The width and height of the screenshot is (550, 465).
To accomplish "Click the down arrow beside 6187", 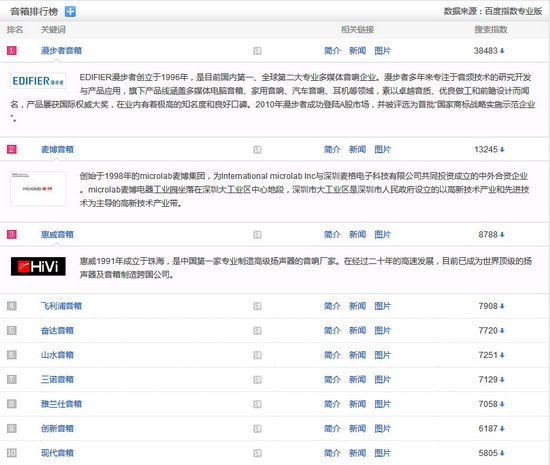I will [502, 429].
